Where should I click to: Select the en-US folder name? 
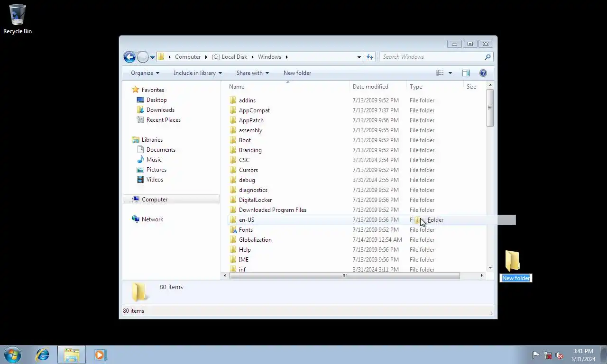click(247, 220)
